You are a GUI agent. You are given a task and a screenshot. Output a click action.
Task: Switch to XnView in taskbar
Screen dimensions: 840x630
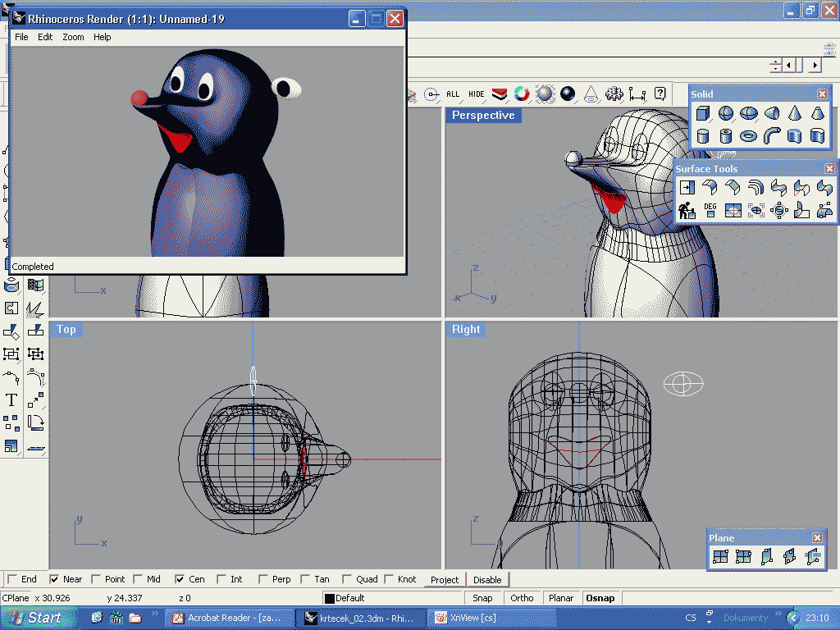pyautogui.click(x=491, y=619)
